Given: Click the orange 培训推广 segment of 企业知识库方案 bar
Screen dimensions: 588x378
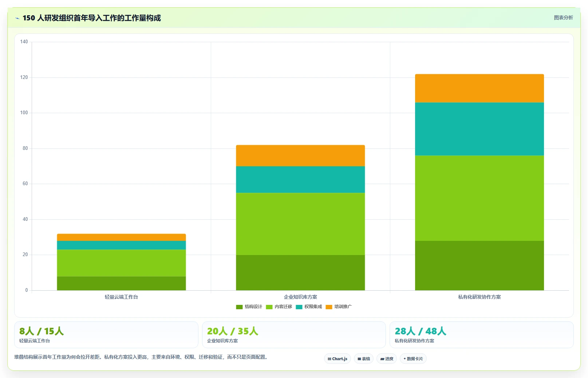Looking at the screenshot, I should click(x=300, y=156).
